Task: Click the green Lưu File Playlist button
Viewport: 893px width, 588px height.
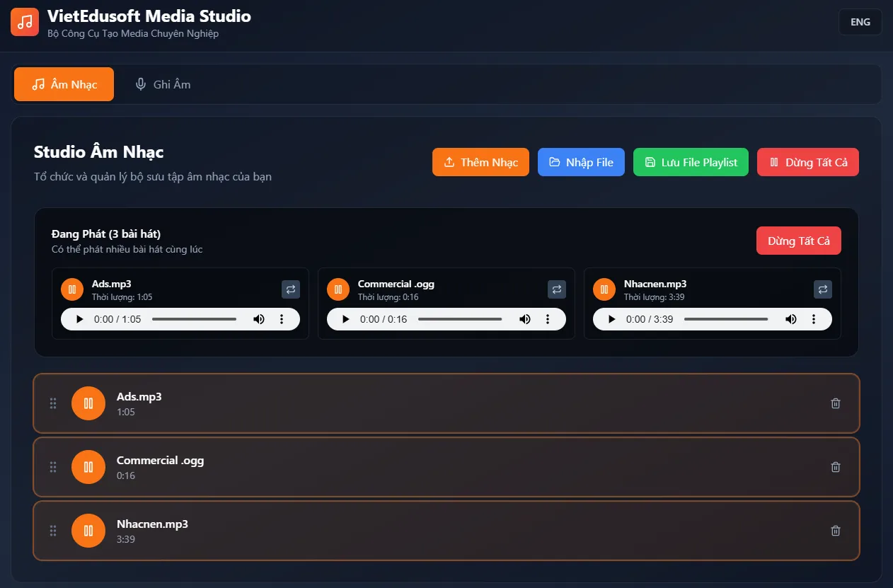Action: 690,162
